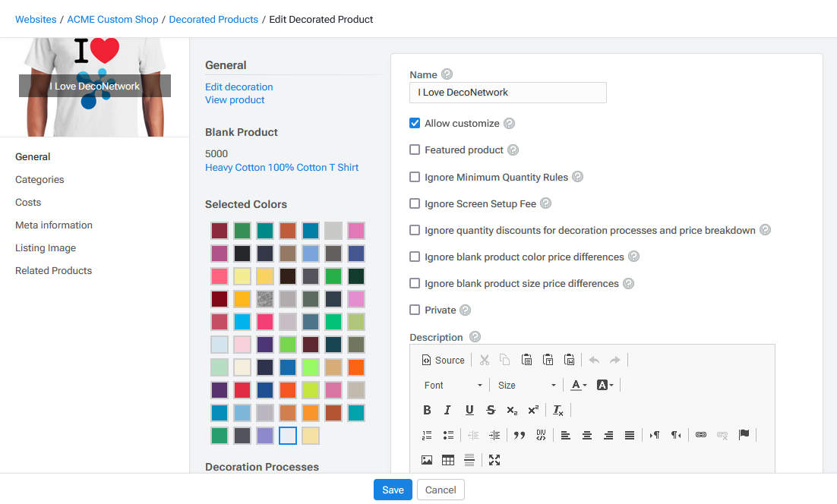Go to Websites breadcrumb
The image size is (837, 504).
click(36, 19)
